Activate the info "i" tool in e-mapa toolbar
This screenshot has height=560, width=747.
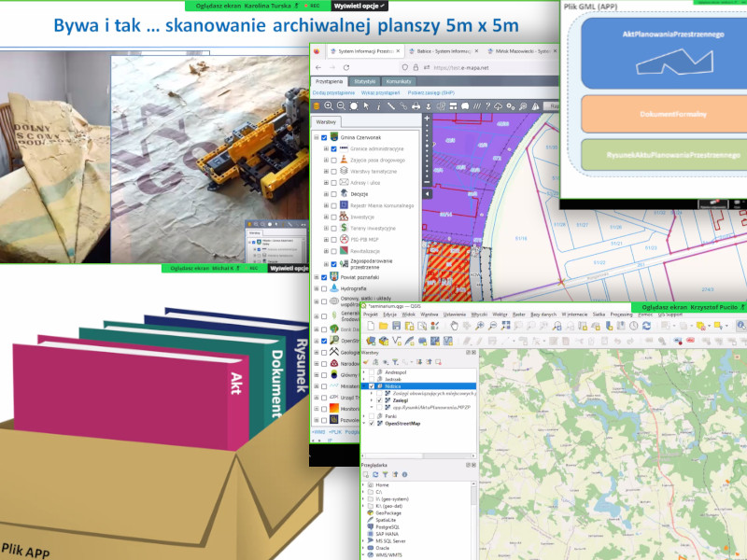coord(378,106)
